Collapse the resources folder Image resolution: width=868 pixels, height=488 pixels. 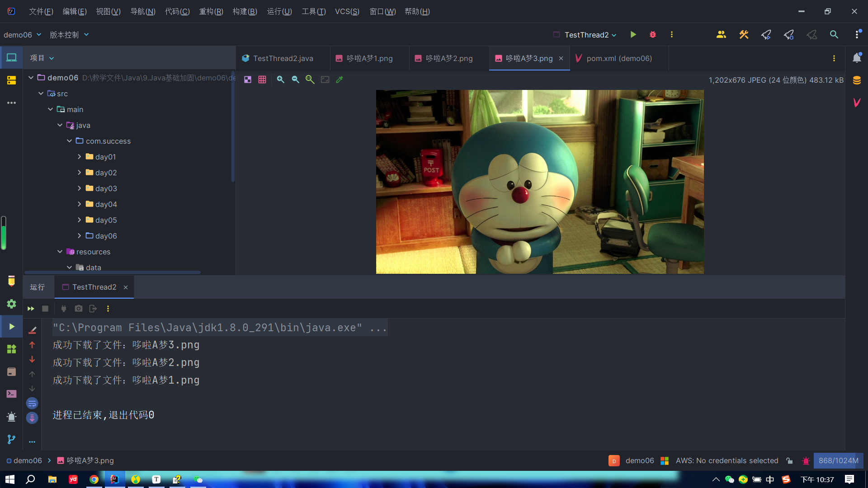[x=60, y=252]
